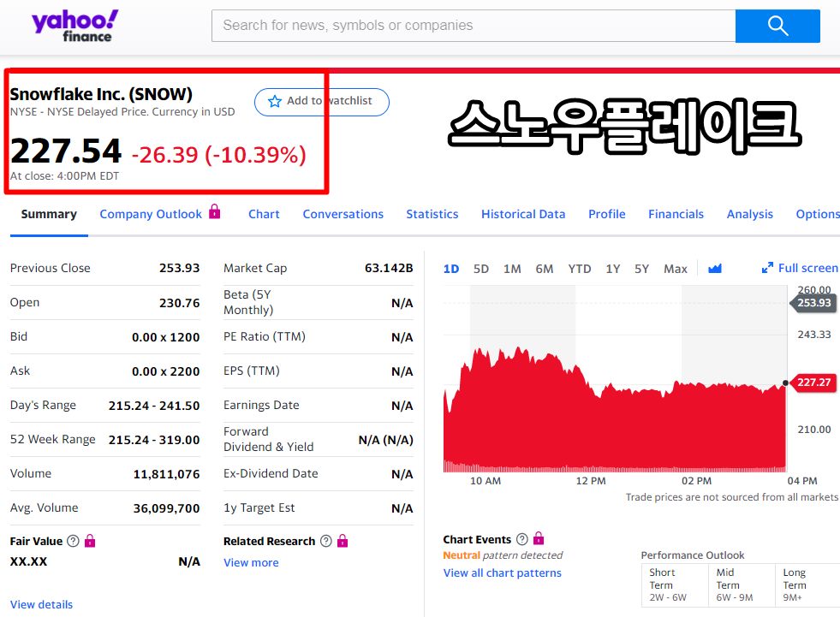
Task: Focus the news and symbols search field
Action: [474, 26]
